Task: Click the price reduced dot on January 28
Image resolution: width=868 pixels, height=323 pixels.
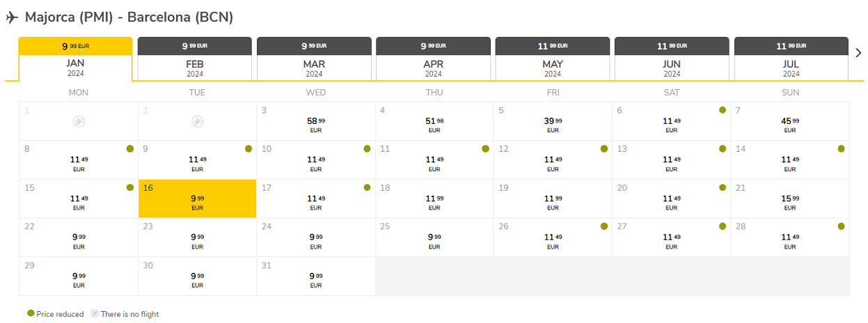Action: pyautogui.click(x=841, y=226)
